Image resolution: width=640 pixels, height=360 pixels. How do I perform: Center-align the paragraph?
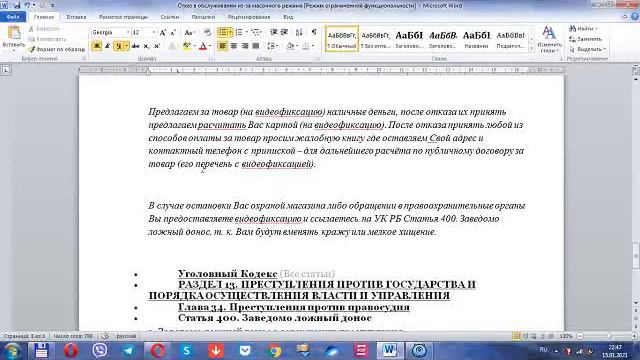tap(233, 46)
